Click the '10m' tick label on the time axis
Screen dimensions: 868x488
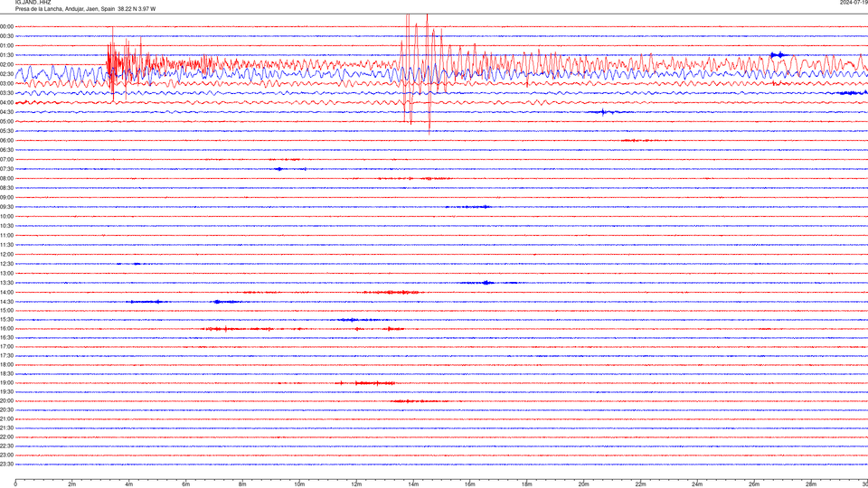pos(299,484)
